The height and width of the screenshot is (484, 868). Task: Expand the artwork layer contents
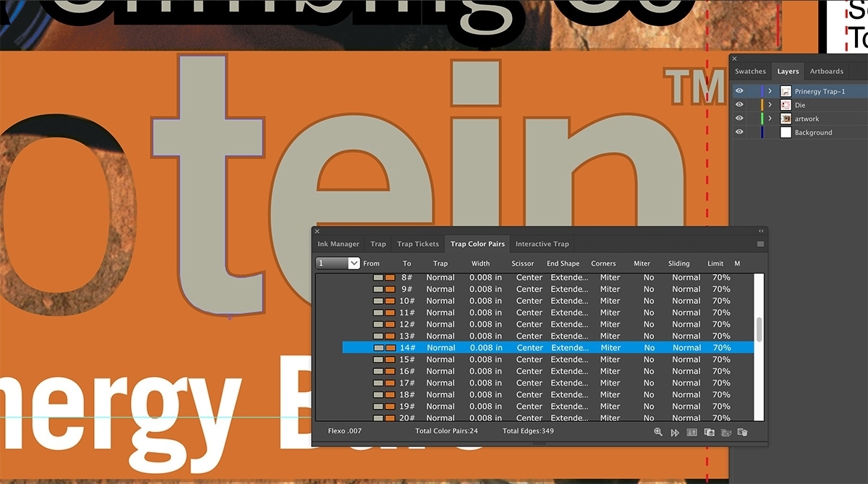click(x=769, y=118)
